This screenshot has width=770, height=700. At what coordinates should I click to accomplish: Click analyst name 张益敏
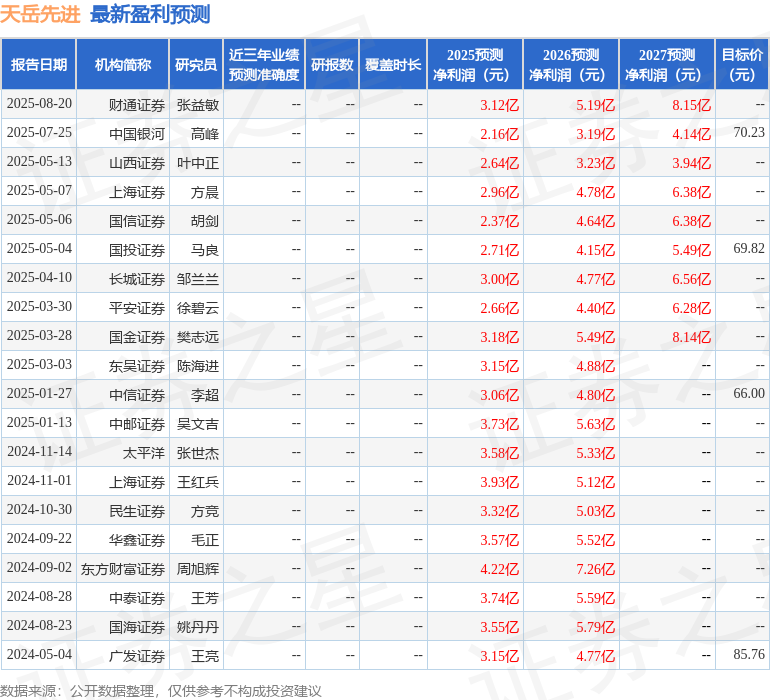point(197,105)
